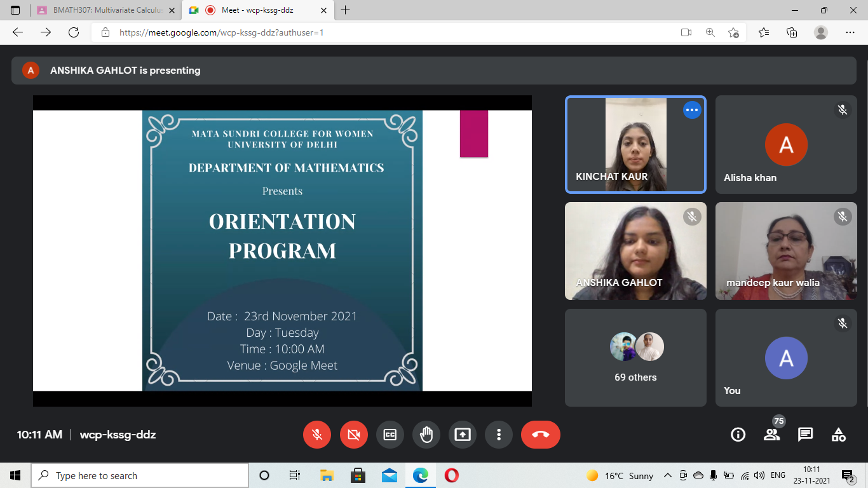Show the participants list
Viewport: 868px width, 488px height.
click(x=771, y=435)
